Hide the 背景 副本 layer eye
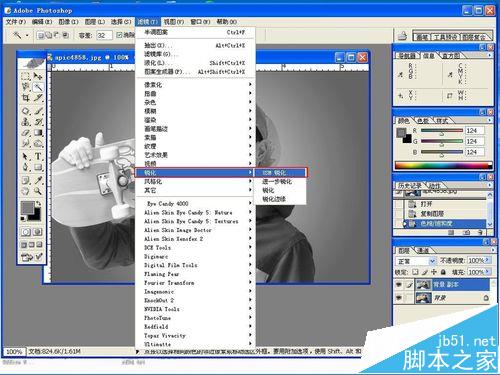500x375 pixels. coord(399,285)
